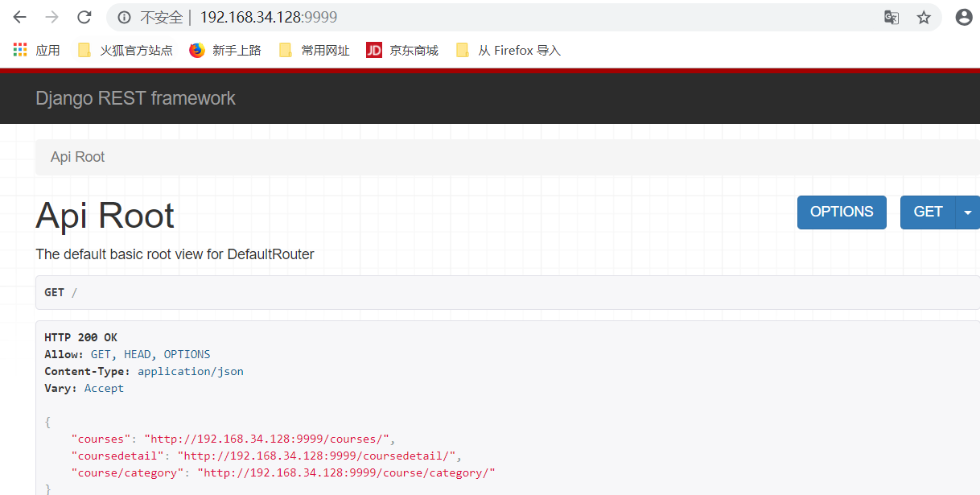Click the OPTIONS button

(x=842, y=212)
